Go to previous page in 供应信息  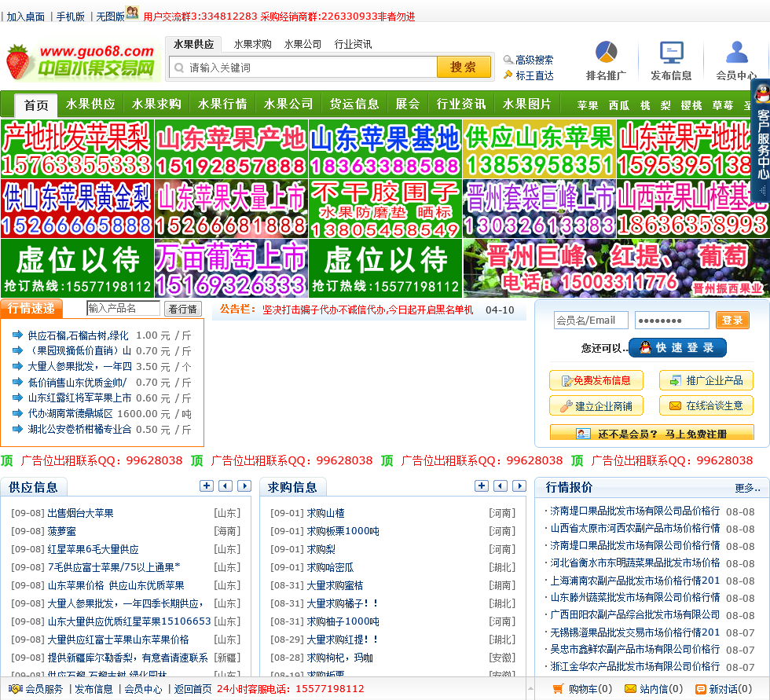tap(225, 486)
